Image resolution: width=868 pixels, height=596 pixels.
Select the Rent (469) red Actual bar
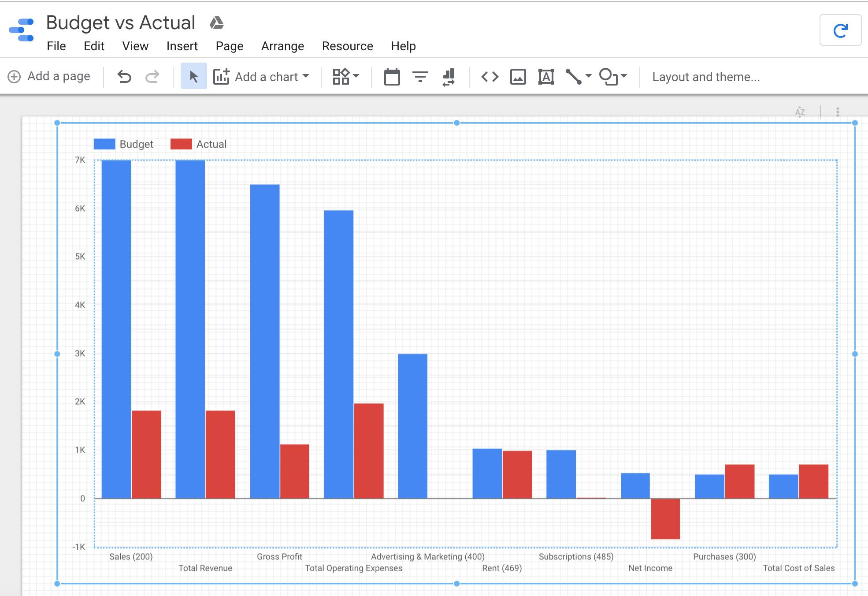[x=517, y=475]
